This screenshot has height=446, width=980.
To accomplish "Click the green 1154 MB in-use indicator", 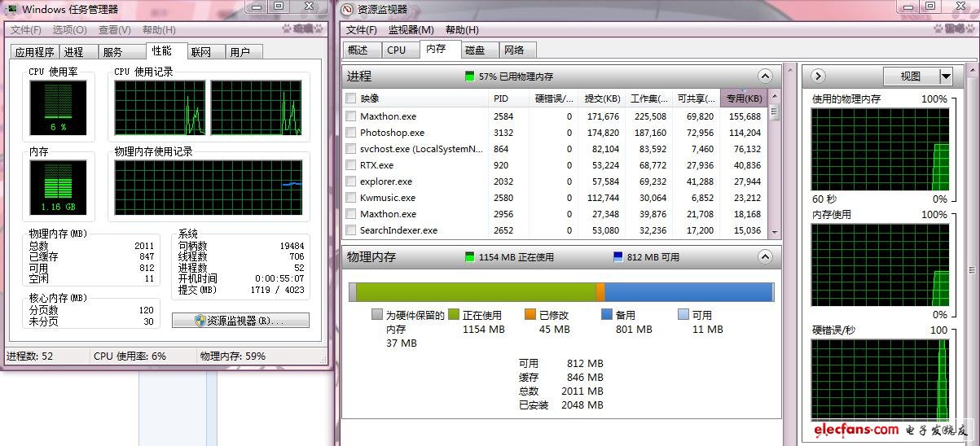I will coord(469,257).
